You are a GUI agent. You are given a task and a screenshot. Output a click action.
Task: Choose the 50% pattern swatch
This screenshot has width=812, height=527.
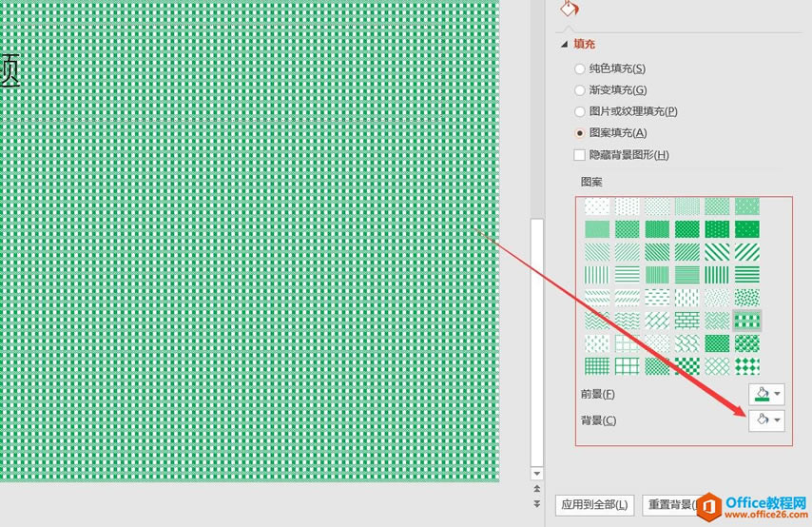click(x=597, y=229)
